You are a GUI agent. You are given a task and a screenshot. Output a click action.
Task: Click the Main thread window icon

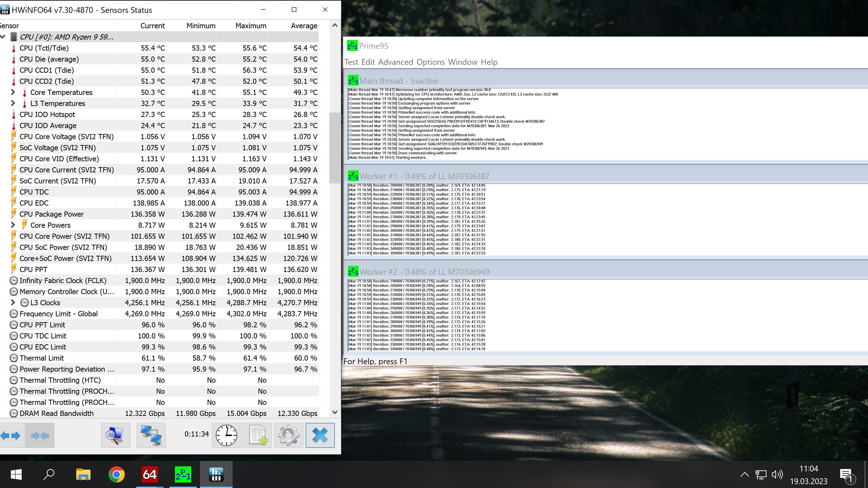click(353, 80)
